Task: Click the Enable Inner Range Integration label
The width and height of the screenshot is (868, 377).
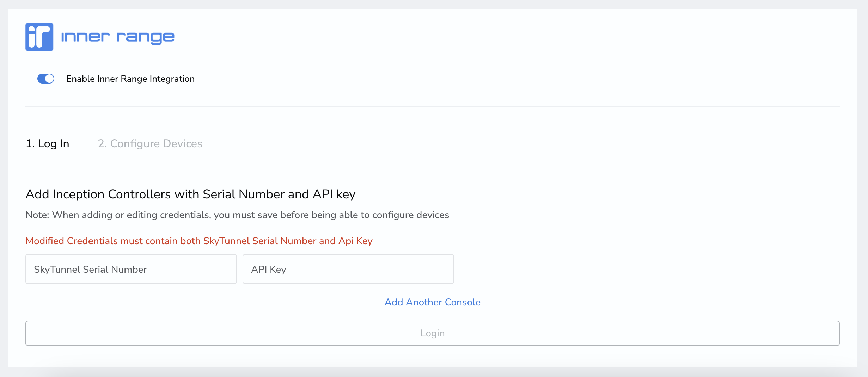Action: [130, 79]
